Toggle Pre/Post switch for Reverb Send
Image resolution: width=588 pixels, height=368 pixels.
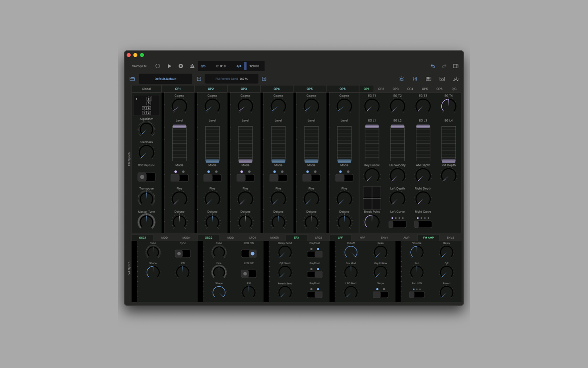point(314,294)
